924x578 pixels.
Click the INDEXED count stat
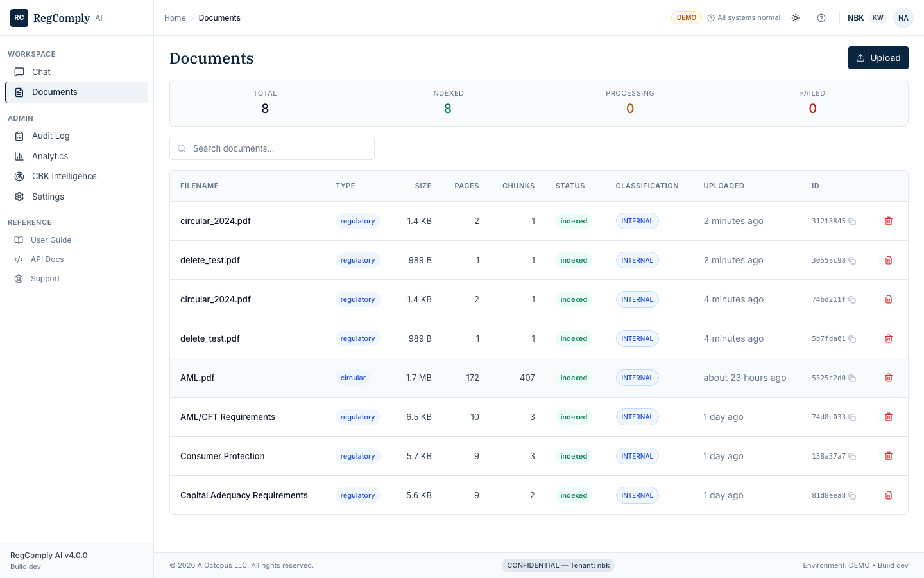tap(447, 103)
